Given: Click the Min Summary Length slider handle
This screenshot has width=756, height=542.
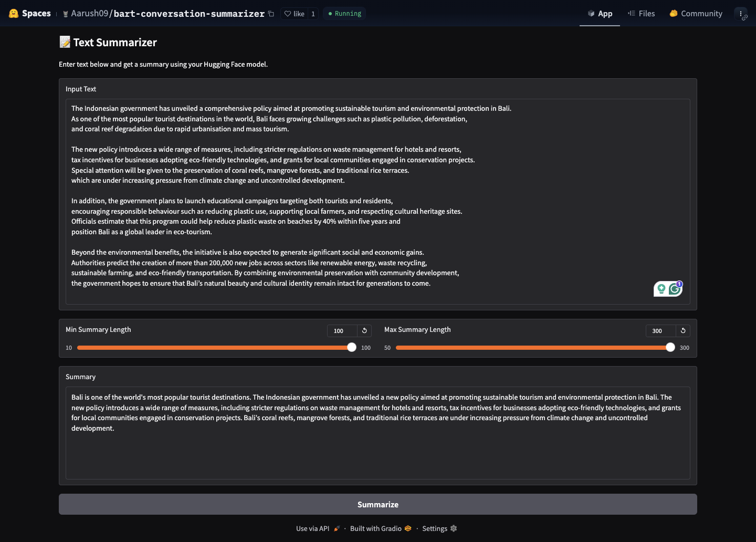Looking at the screenshot, I should click(352, 347).
